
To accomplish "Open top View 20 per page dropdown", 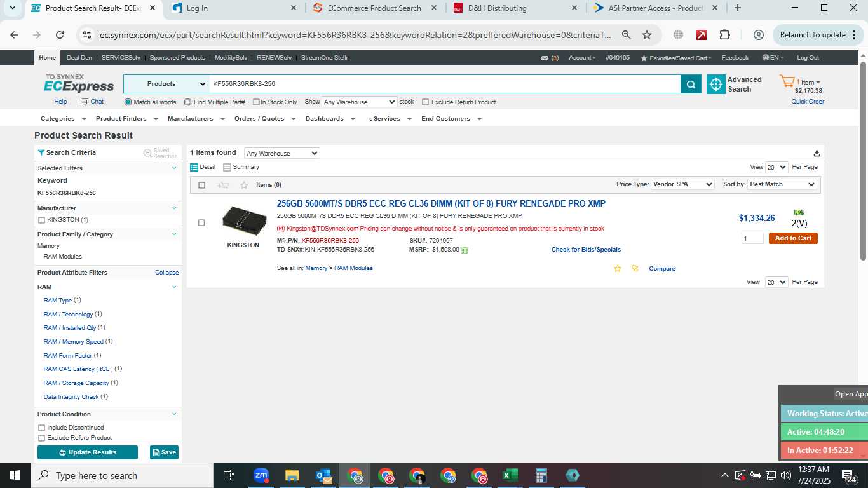I will pos(776,167).
